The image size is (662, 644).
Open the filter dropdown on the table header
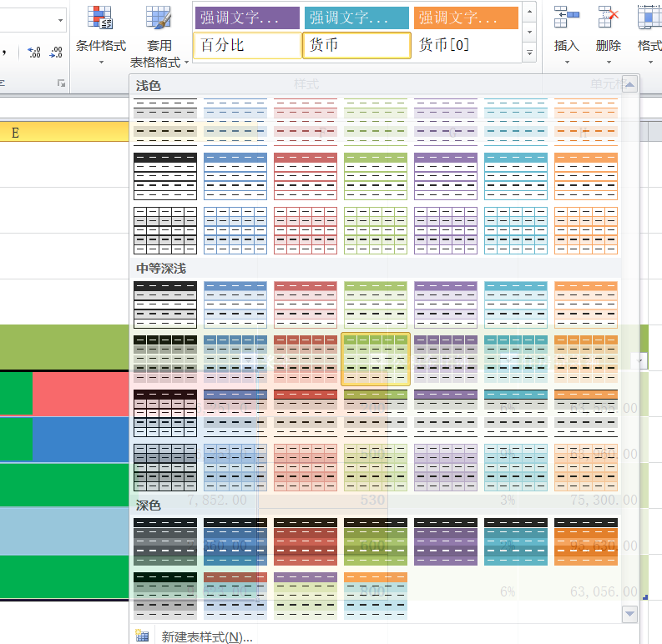pyautogui.click(x=641, y=360)
